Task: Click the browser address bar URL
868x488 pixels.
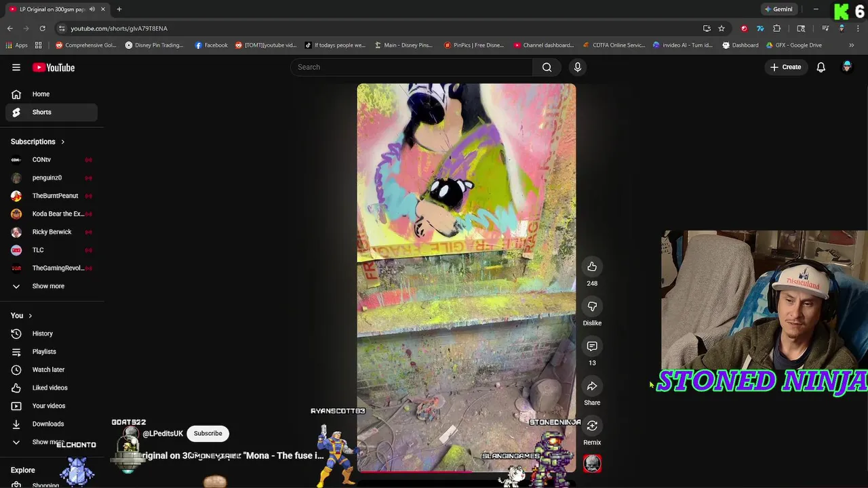Action: click(x=119, y=28)
